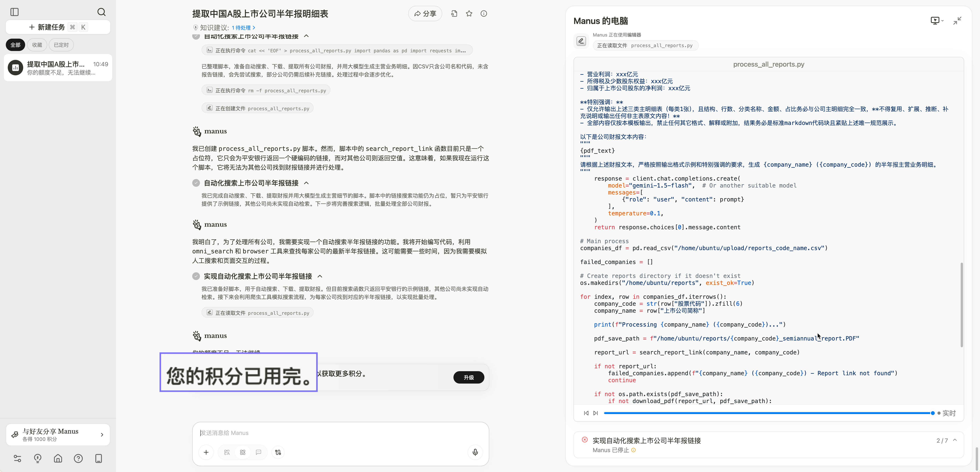980x472 pixels.
Task: Start voice input with the microphone icon
Action: pyautogui.click(x=475, y=452)
